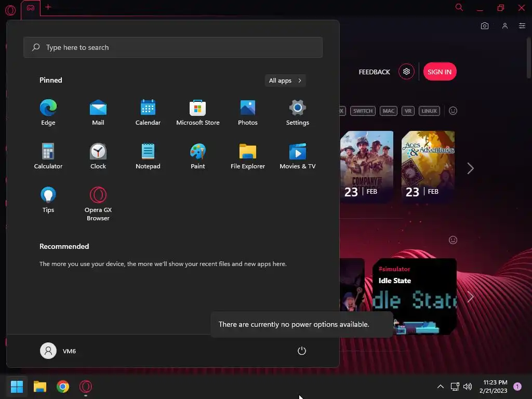Click smiley icon beside platform filters
This screenshot has height=399, width=532.
(453, 111)
